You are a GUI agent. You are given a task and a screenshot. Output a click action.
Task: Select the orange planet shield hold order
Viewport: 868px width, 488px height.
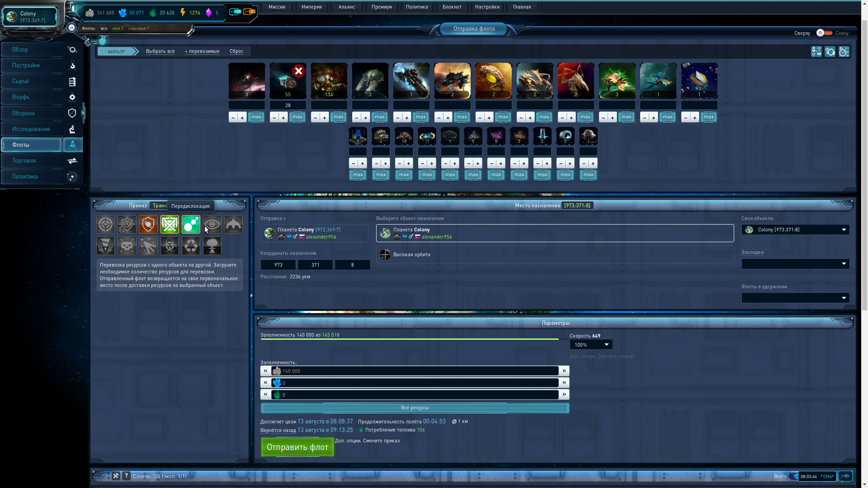[x=148, y=225]
